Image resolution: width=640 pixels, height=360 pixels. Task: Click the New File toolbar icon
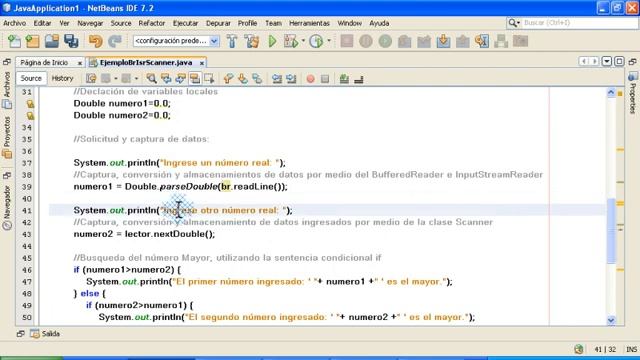[x=14, y=41]
